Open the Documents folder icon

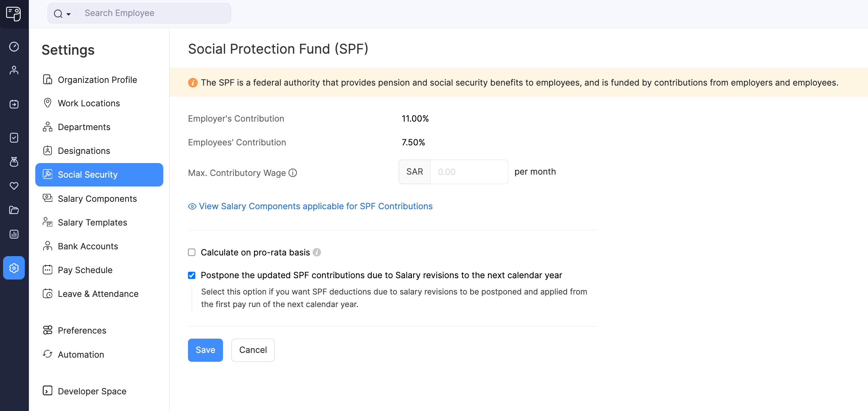coord(14,210)
